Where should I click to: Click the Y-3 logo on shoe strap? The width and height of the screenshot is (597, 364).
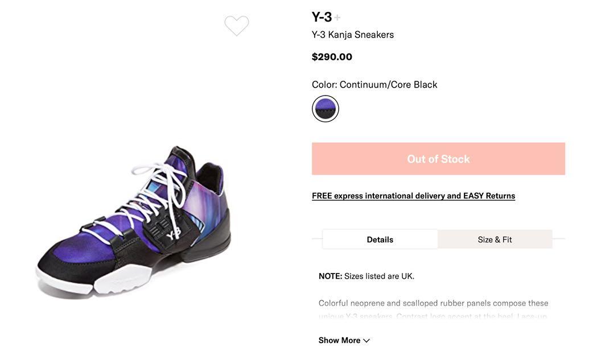pos(174,234)
